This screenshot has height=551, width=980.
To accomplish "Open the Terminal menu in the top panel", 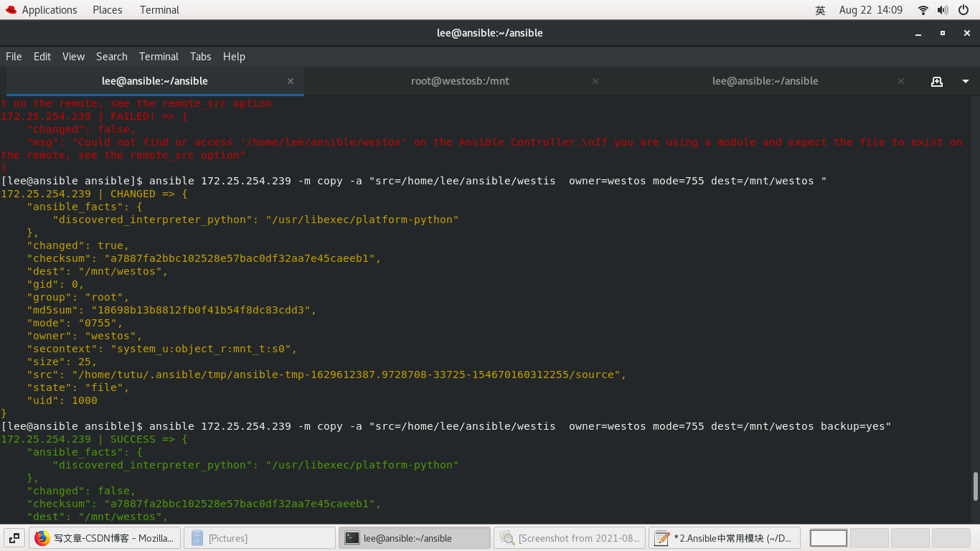I will pyautogui.click(x=159, y=10).
